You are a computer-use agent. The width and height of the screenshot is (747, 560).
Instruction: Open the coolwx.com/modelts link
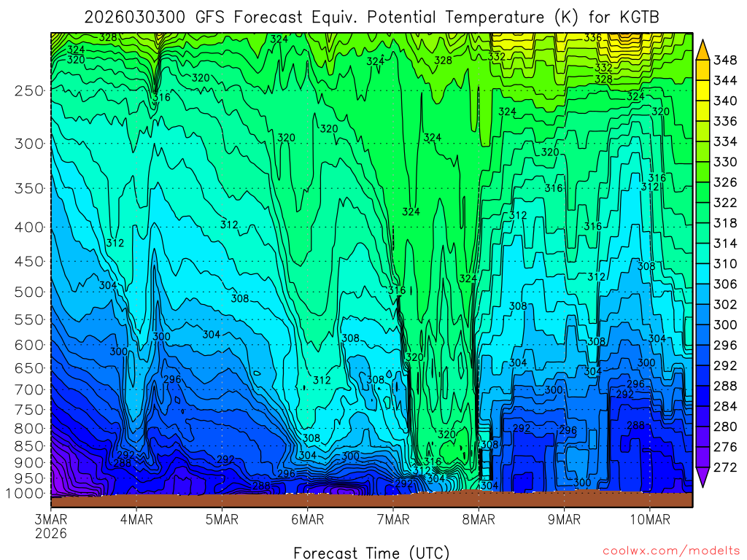coord(671,551)
